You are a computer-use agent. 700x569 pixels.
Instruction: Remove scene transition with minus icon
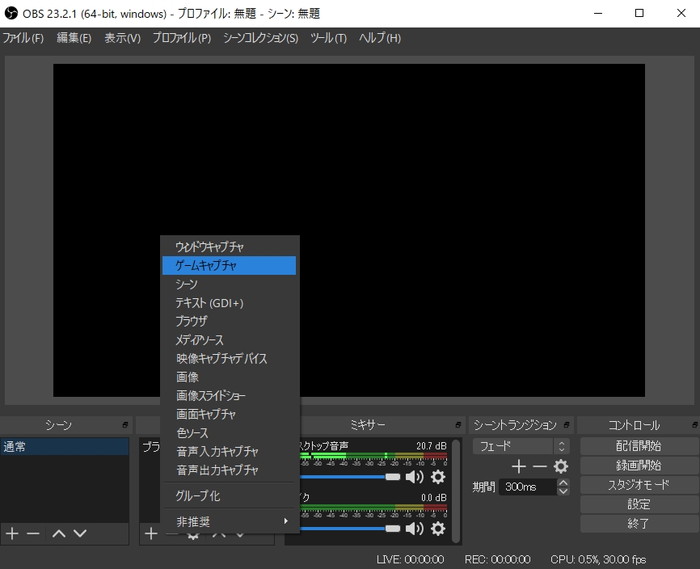540,467
